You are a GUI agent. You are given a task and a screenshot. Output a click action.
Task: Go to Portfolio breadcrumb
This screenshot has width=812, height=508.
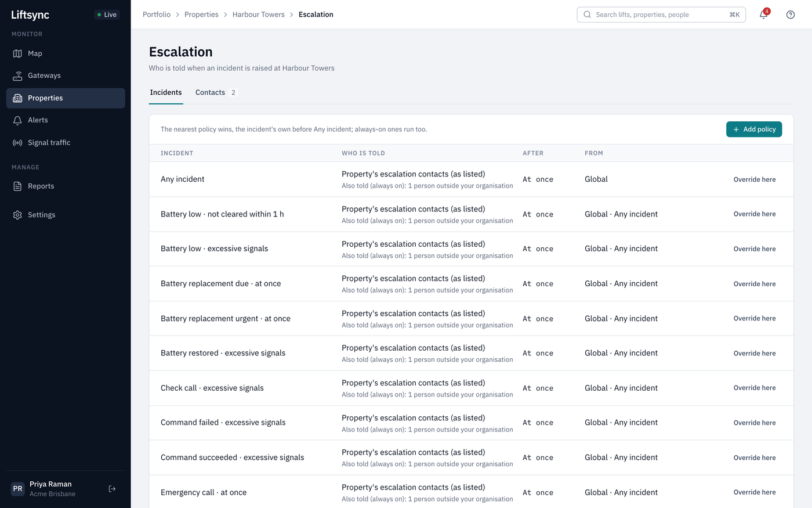click(157, 15)
